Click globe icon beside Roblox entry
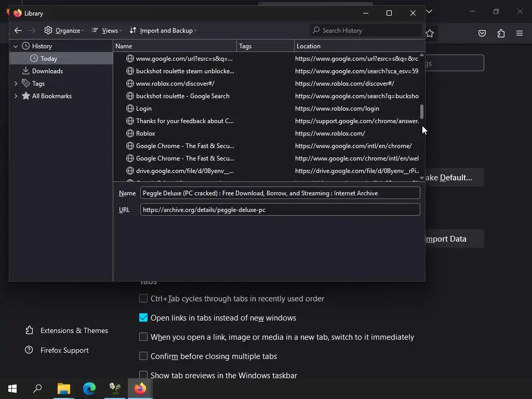 (130, 134)
